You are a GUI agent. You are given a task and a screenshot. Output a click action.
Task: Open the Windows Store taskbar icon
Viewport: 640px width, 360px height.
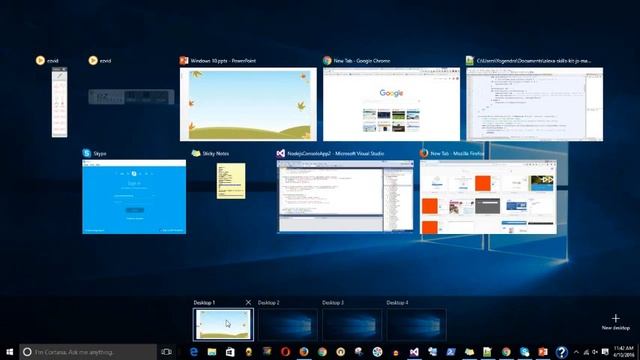point(230,352)
